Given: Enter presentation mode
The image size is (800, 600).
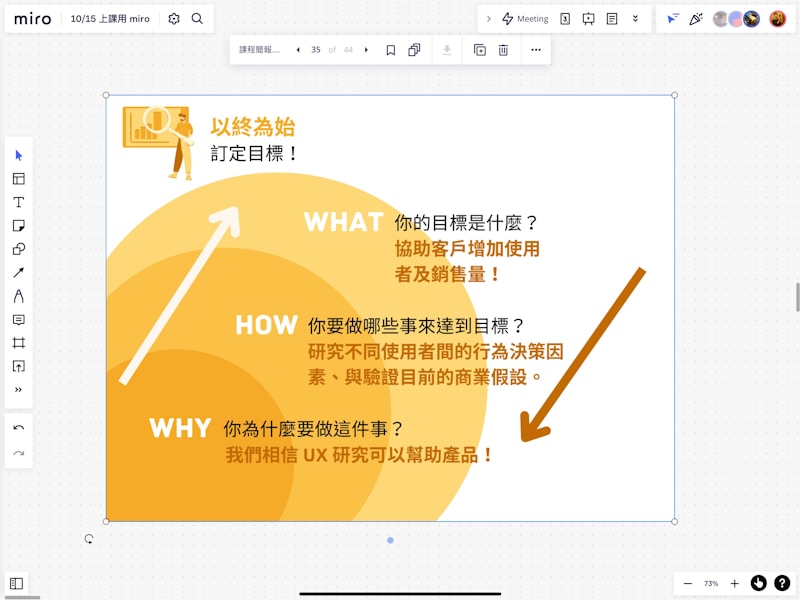Looking at the screenshot, I should tap(588, 19).
